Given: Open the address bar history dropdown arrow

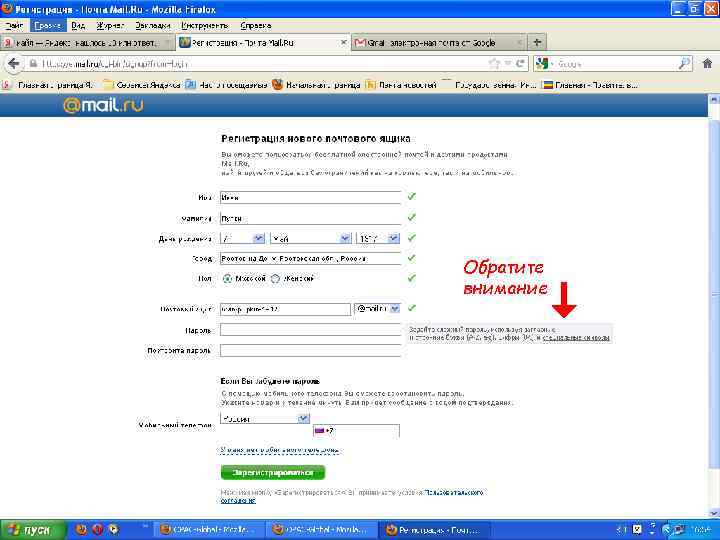Looking at the screenshot, I should pos(507,64).
